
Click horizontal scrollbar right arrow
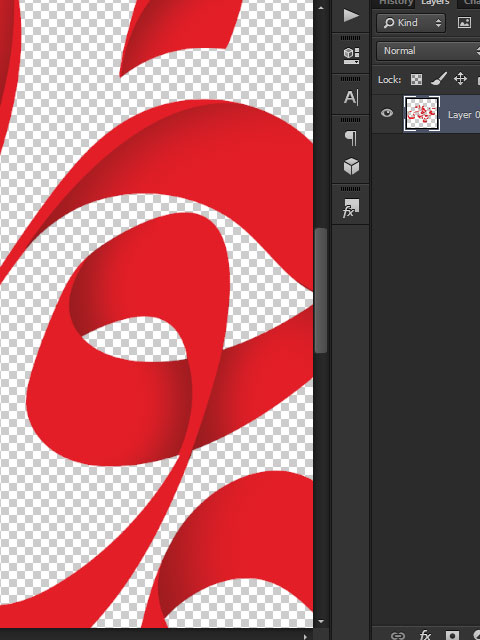point(305,636)
